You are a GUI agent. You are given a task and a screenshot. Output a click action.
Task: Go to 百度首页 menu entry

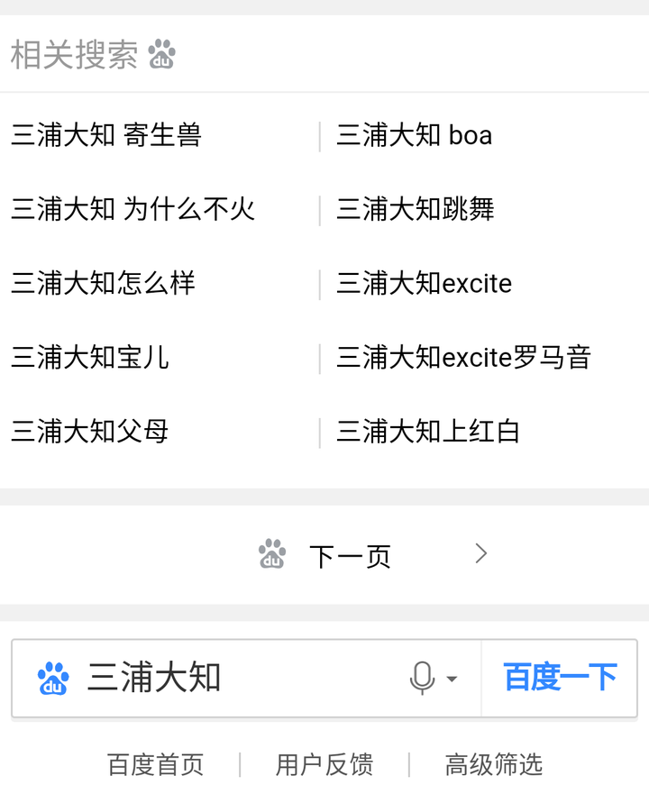155,765
